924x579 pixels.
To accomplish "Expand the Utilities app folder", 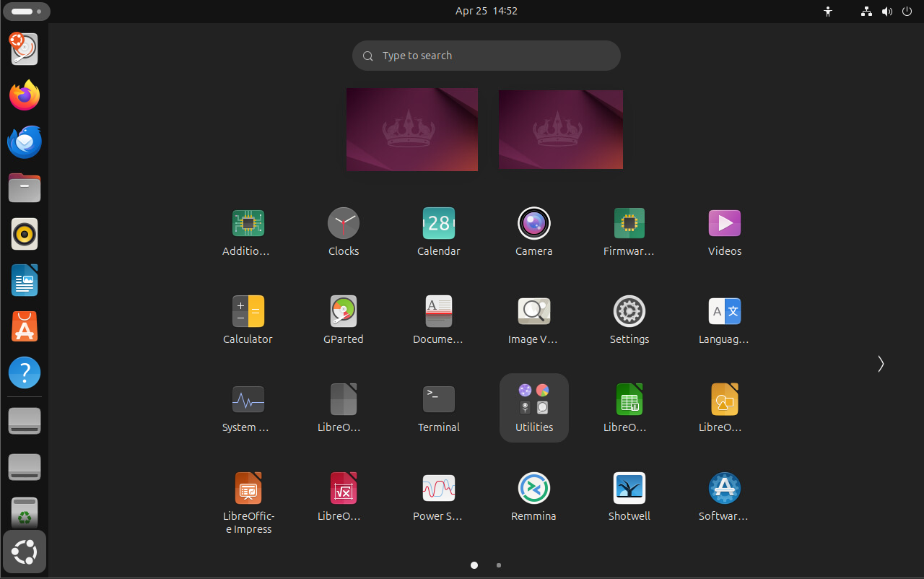I will pos(533,407).
